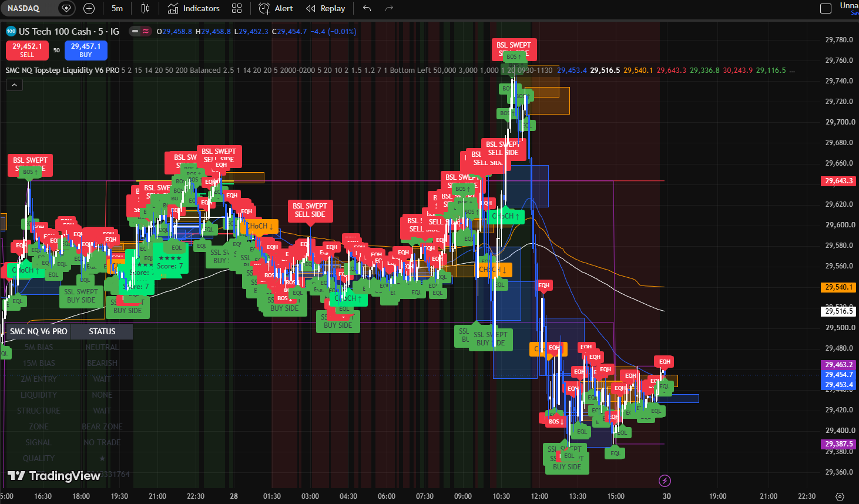Click the pink wave half of the legend pill
This screenshot has width=859, height=504.
146,31
